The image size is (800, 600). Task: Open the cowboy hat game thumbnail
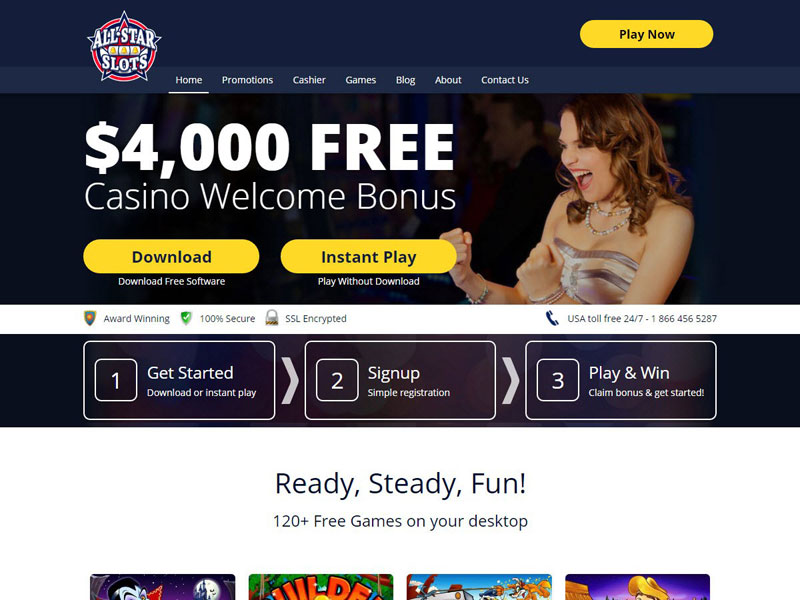coord(637,587)
